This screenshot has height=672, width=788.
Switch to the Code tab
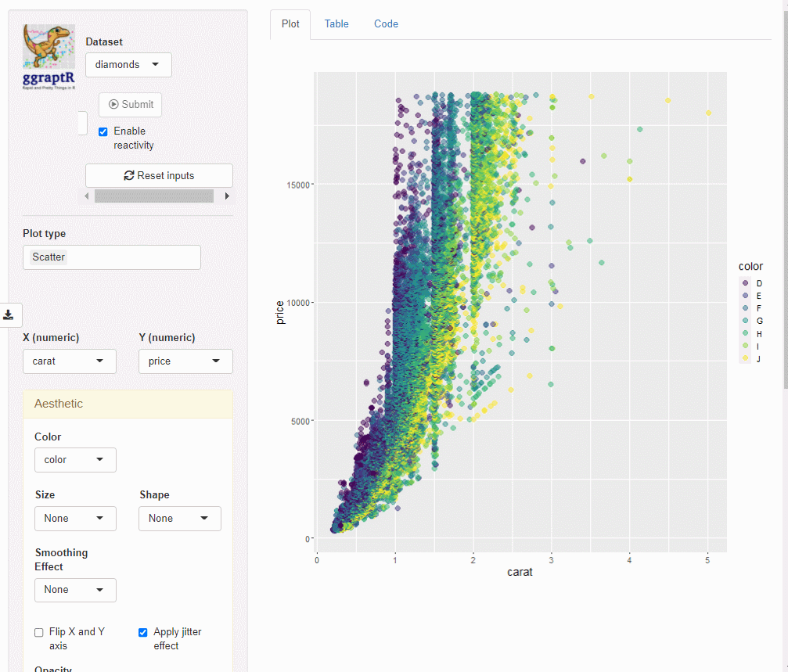pyautogui.click(x=386, y=24)
